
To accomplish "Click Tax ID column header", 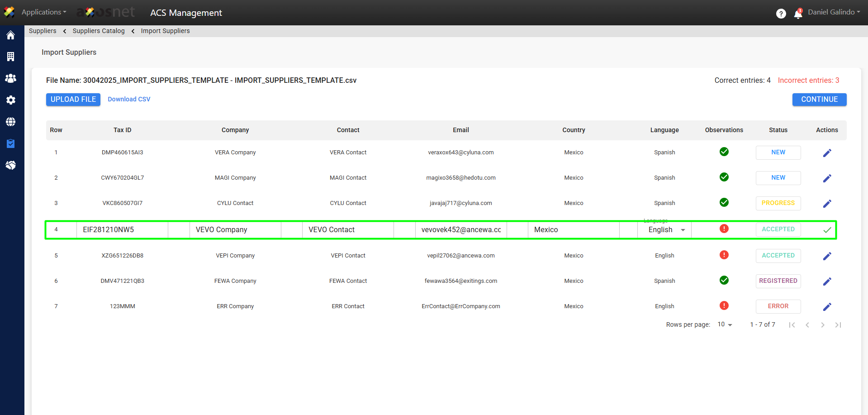I will click(x=123, y=130).
